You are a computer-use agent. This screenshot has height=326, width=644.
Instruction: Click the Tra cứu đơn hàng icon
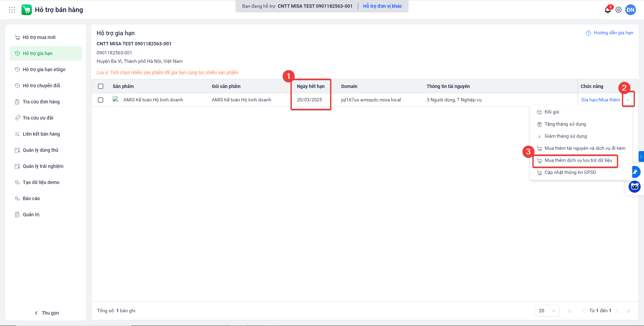[17, 102]
